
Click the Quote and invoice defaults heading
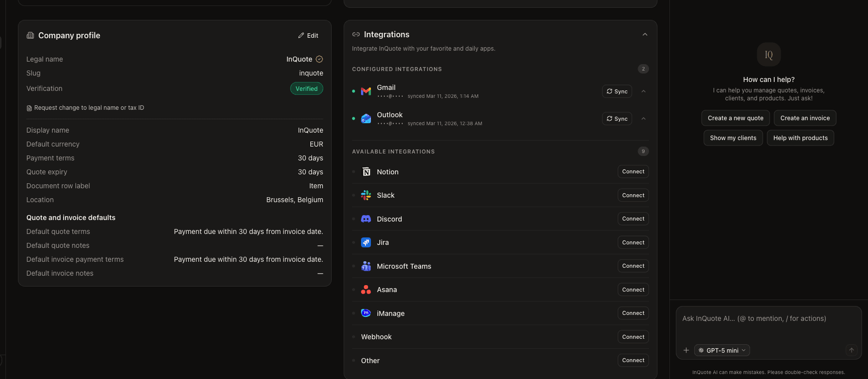[71, 218]
